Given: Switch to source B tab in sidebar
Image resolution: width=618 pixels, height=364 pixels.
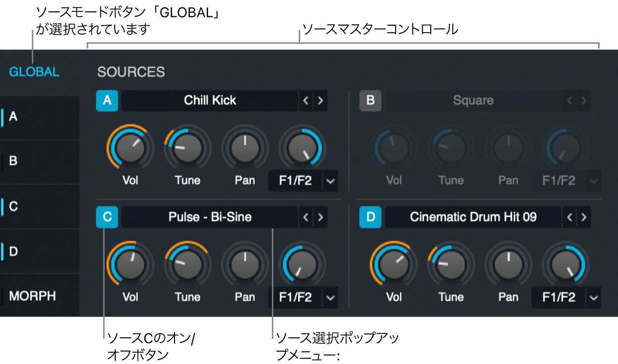Looking at the screenshot, I should (x=40, y=162).
